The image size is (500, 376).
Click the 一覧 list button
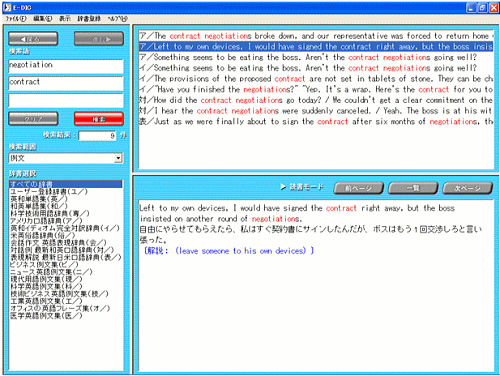[413, 188]
